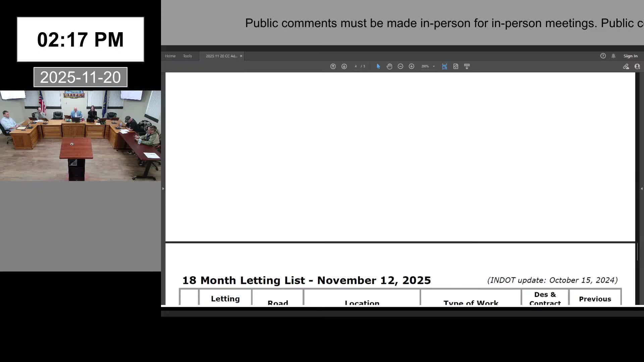Go to the next page with down arrow
Viewport: 644px width, 362px height.
pyautogui.click(x=344, y=66)
